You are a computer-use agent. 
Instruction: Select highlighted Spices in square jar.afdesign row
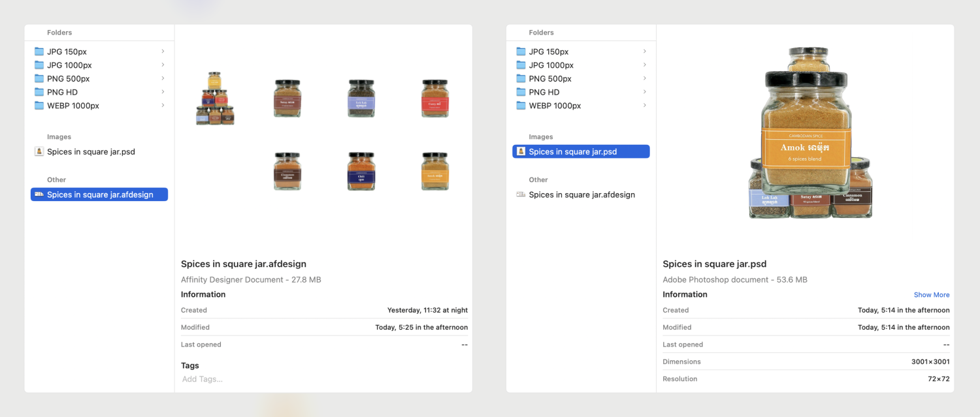click(x=99, y=194)
